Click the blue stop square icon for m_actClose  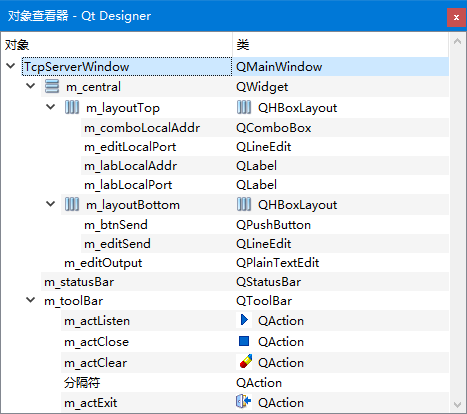coord(244,341)
